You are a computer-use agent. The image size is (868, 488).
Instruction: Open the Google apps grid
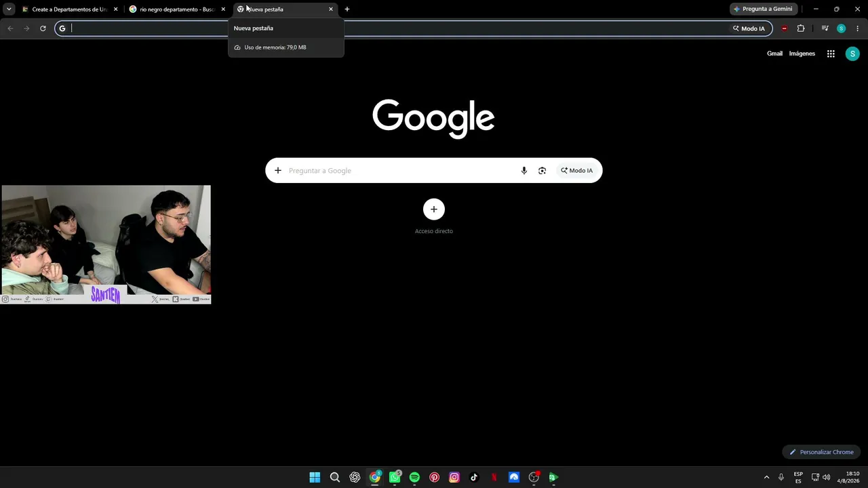[x=831, y=54]
